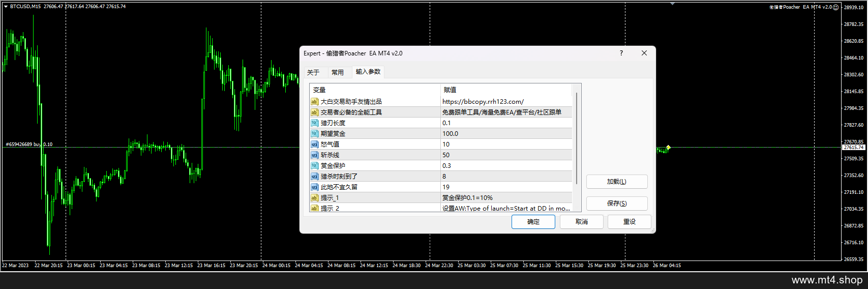This screenshot has width=868, height=289.
Task: Select the value 赏金保护0.1=10%
Action: click(x=467, y=198)
